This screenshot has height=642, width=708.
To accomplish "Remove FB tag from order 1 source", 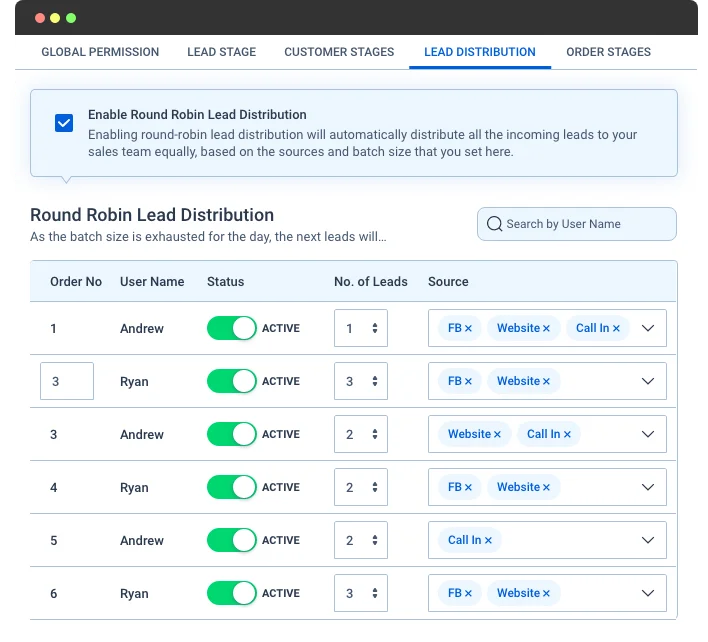I will pos(468,328).
